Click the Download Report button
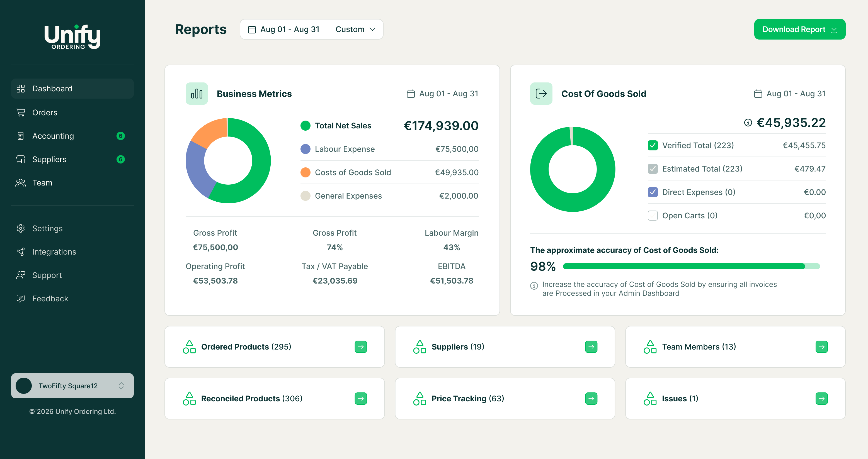Viewport: 868px width, 459px height. point(800,29)
